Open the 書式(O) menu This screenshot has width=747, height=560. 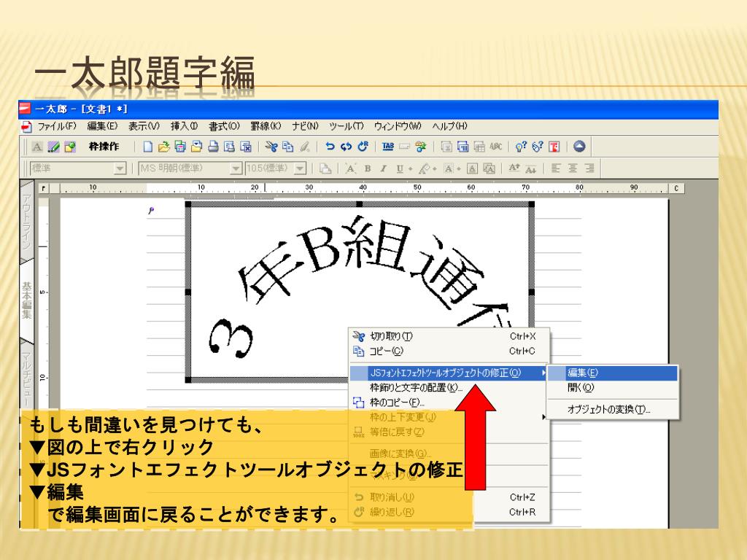click(224, 126)
